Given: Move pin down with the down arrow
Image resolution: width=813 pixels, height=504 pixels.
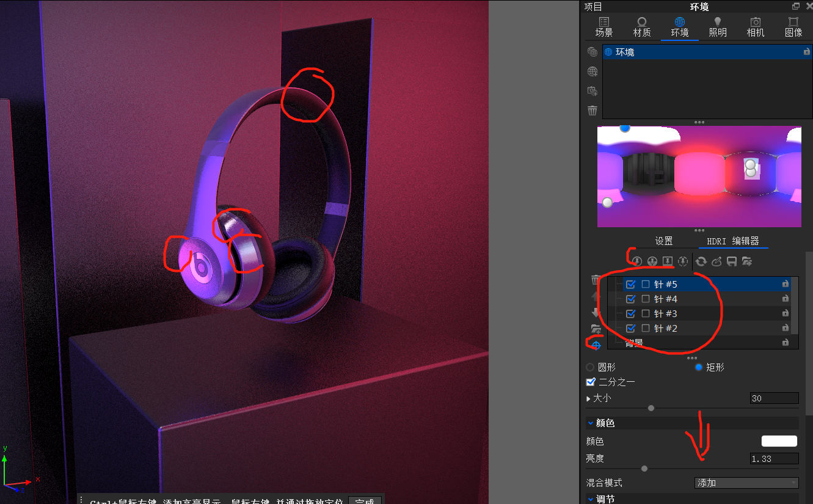Looking at the screenshot, I should [596, 312].
